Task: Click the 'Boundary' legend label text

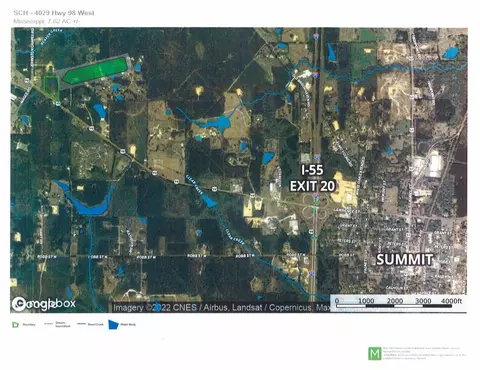Action: click(x=29, y=325)
